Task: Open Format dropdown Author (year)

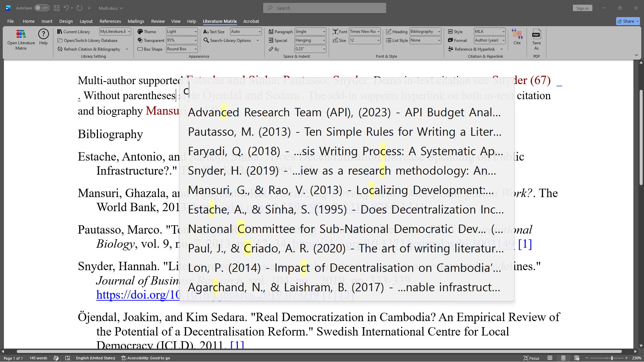Action: point(490,40)
